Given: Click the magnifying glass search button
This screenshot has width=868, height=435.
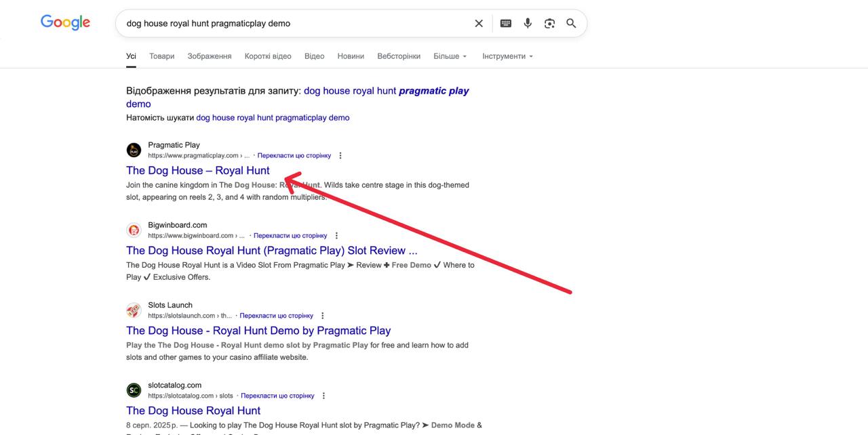Looking at the screenshot, I should [571, 23].
